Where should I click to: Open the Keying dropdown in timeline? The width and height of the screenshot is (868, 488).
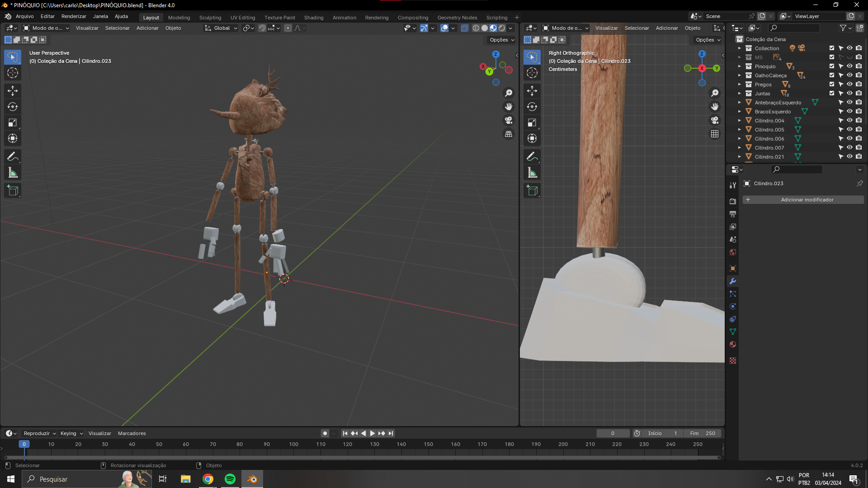(x=71, y=433)
